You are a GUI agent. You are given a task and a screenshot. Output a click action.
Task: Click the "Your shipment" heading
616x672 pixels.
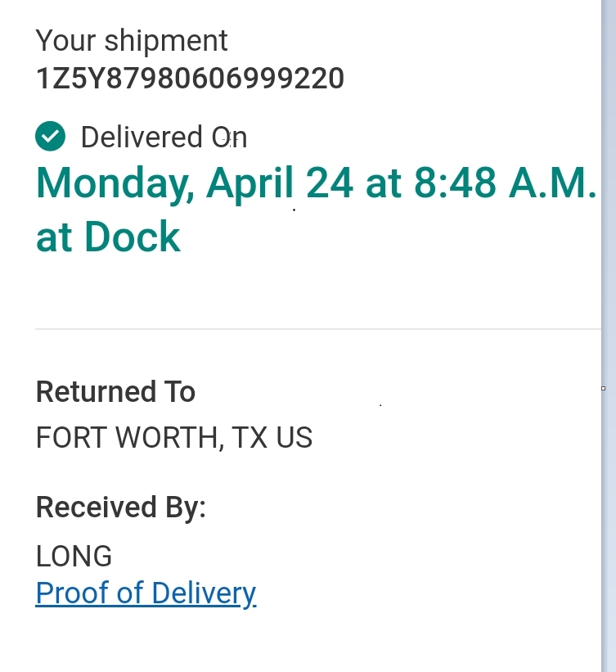[x=132, y=41]
